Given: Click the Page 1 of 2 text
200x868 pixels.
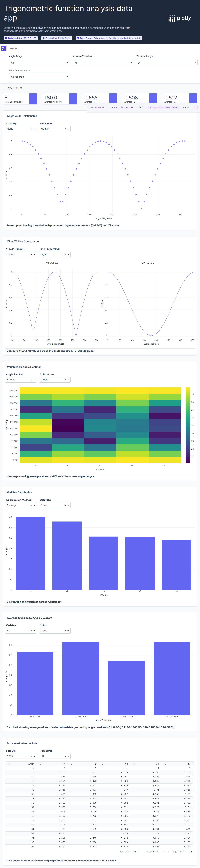Looking at the screenshot, I should [177, 851].
